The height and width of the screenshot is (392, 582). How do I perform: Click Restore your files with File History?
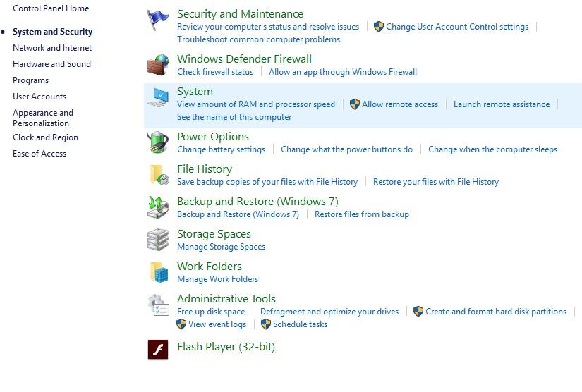(436, 182)
